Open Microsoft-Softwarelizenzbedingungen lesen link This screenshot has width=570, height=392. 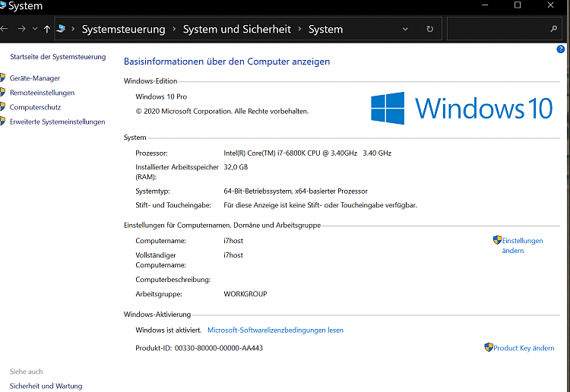[275, 330]
